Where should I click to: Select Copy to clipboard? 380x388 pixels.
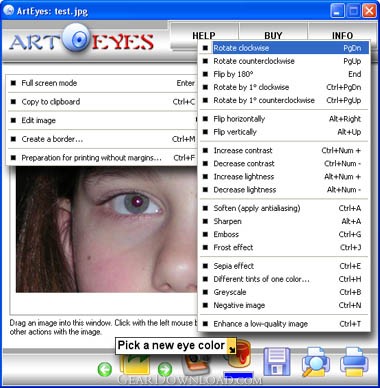point(102,102)
